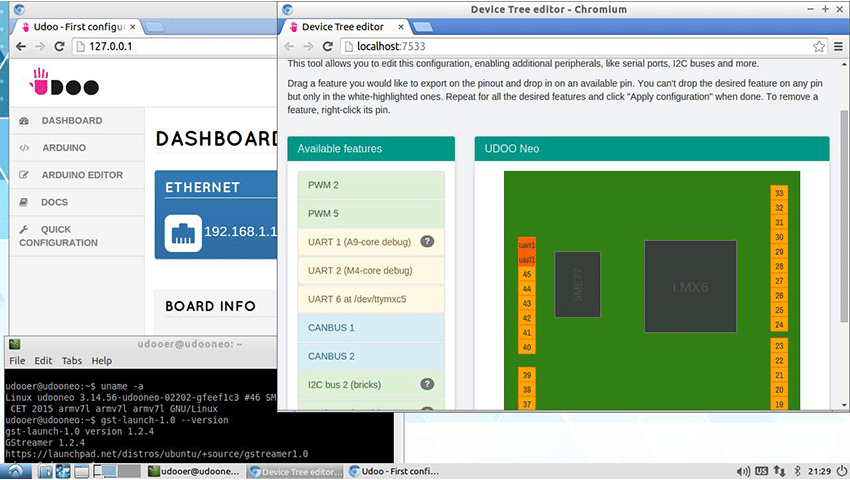Reload the 127.0.0.1 Udoo page

click(x=60, y=47)
